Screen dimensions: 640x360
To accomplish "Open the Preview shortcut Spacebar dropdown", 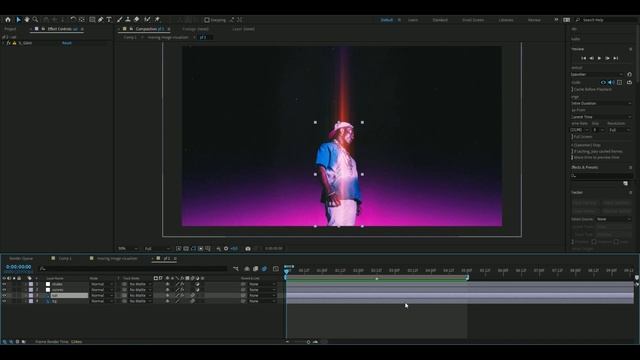I will tap(597, 75).
